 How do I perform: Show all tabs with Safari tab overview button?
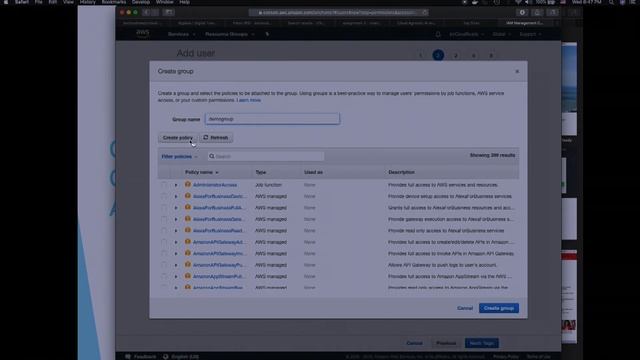pos(552,13)
